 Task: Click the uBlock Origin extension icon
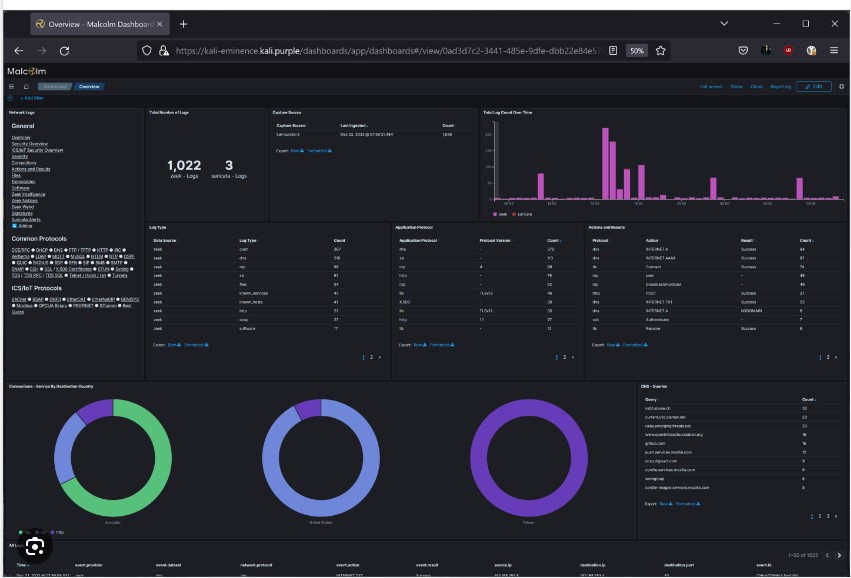click(788, 50)
